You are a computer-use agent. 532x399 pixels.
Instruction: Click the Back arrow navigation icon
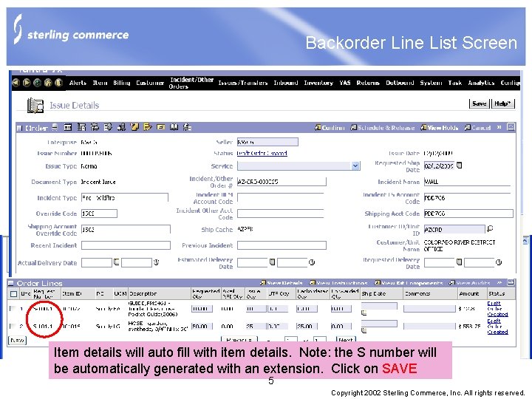16,83
